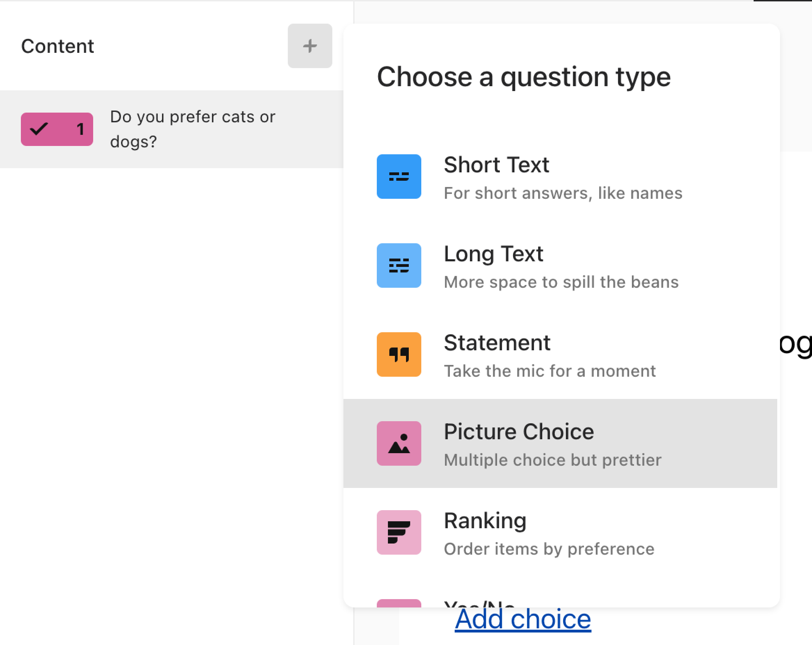Click the "Multiple choice but prettier" subtitle

tap(552, 460)
